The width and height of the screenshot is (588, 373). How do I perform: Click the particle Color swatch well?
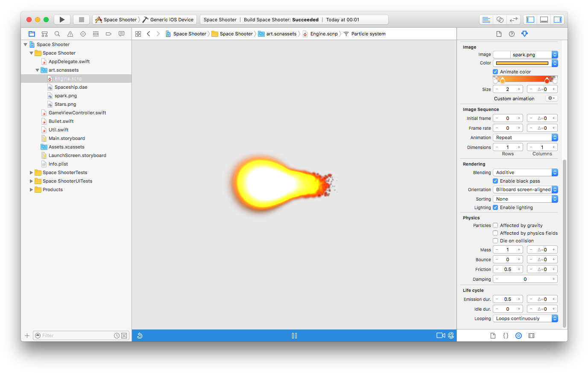[x=522, y=63]
